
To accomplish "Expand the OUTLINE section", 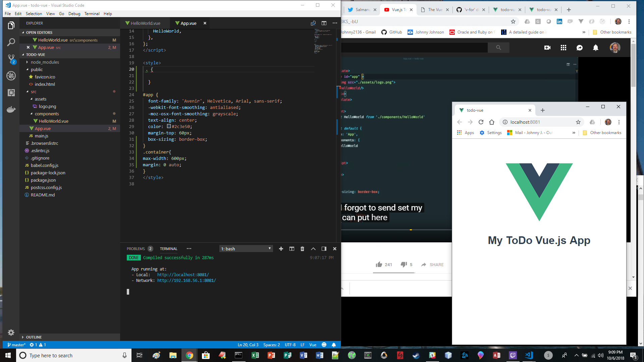I will click(34, 337).
